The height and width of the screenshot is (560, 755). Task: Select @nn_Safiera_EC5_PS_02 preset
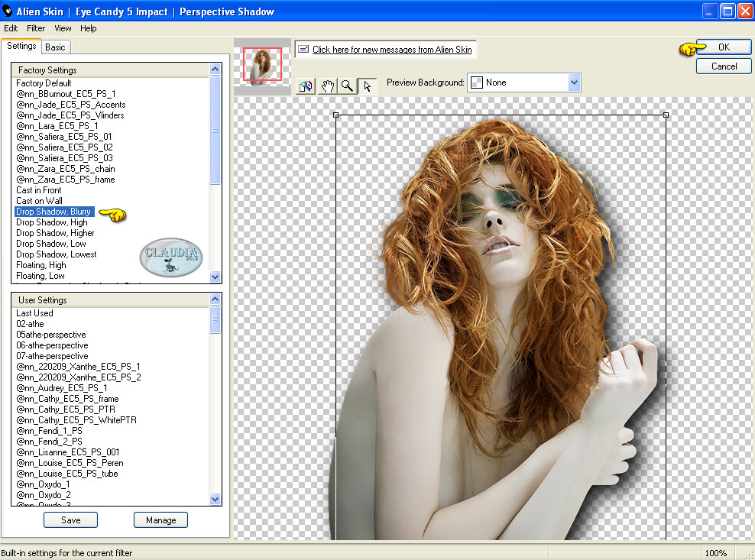(x=64, y=147)
